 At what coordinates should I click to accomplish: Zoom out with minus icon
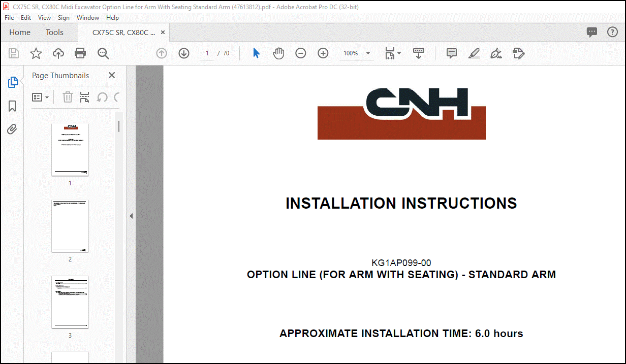tap(301, 53)
